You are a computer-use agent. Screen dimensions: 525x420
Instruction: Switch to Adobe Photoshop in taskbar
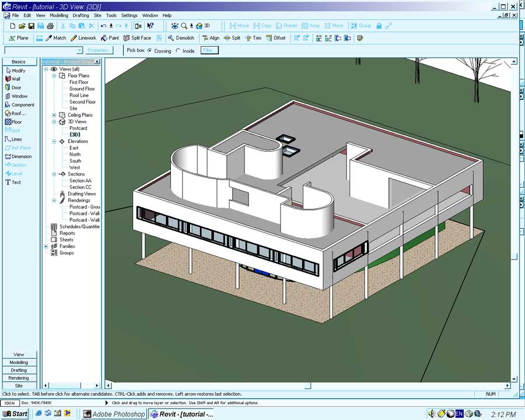[114, 414]
